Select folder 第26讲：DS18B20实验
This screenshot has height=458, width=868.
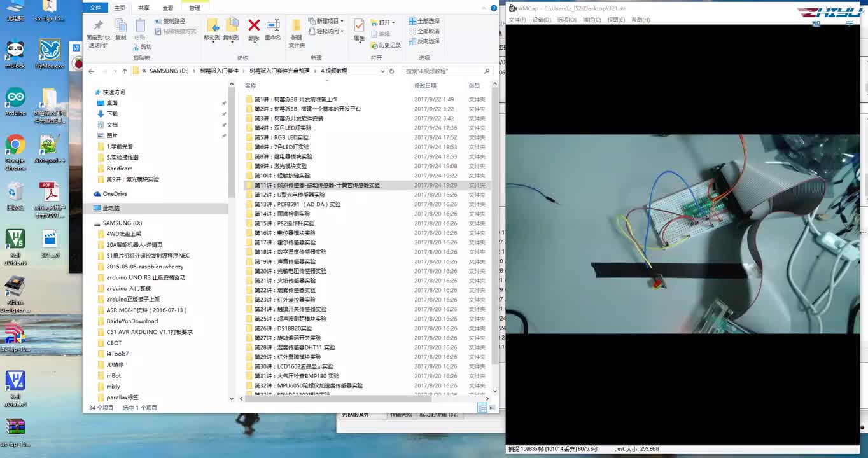coord(283,328)
